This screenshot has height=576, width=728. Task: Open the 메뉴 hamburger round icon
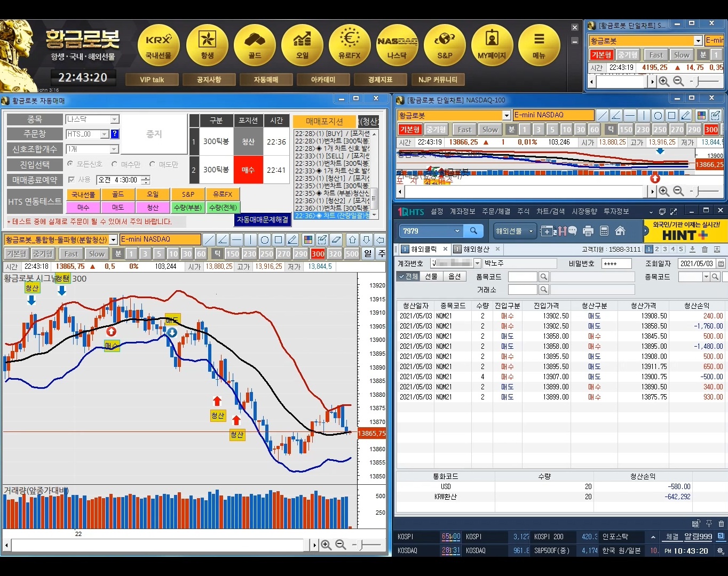tap(539, 45)
